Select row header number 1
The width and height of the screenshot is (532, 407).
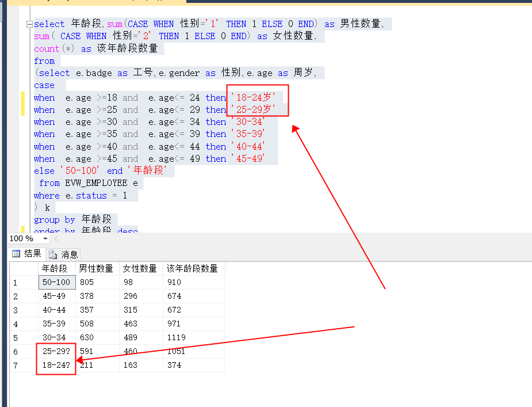click(24, 283)
